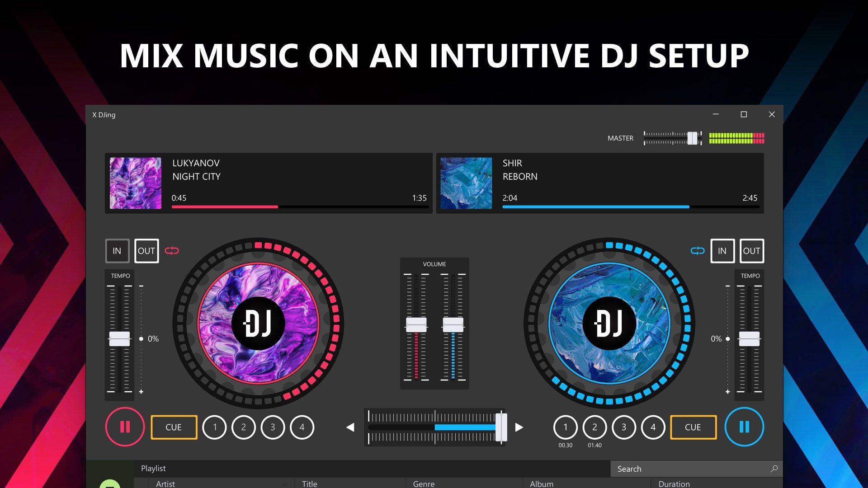Viewport: 868px width, 488px height.
Task: Click the CUE button on left deck
Action: click(x=173, y=427)
